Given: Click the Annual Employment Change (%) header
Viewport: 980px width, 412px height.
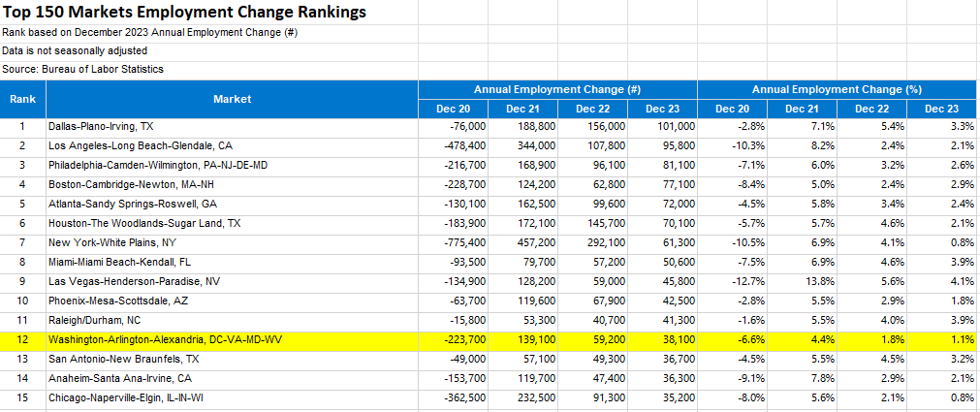Looking at the screenshot, I should tap(836, 89).
